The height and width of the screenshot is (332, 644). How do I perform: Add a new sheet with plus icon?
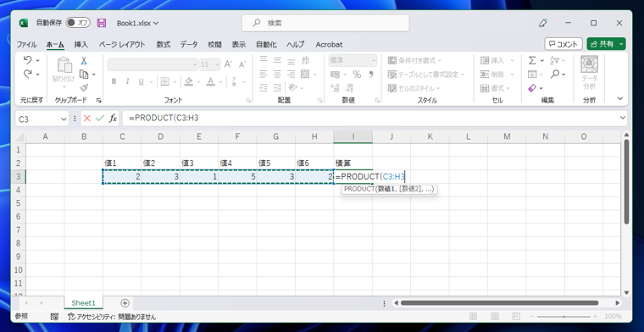(125, 303)
